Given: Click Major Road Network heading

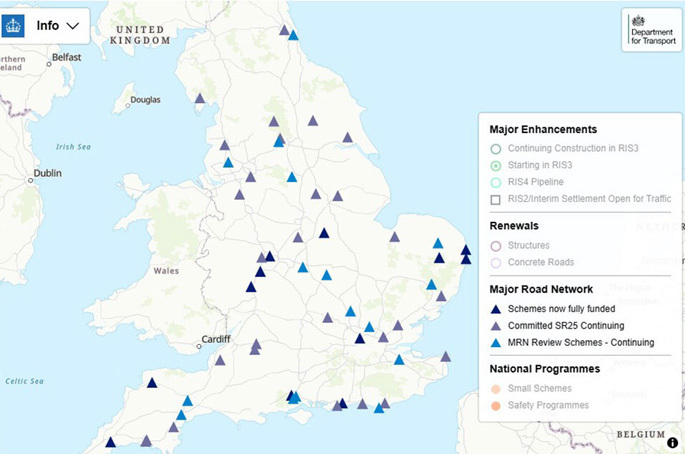Looking at the screenshot, I should (541, 289).
